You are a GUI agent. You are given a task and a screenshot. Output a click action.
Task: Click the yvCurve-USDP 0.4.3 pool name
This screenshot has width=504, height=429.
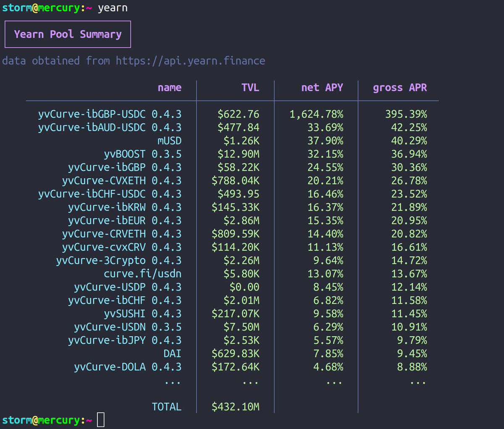128,287
